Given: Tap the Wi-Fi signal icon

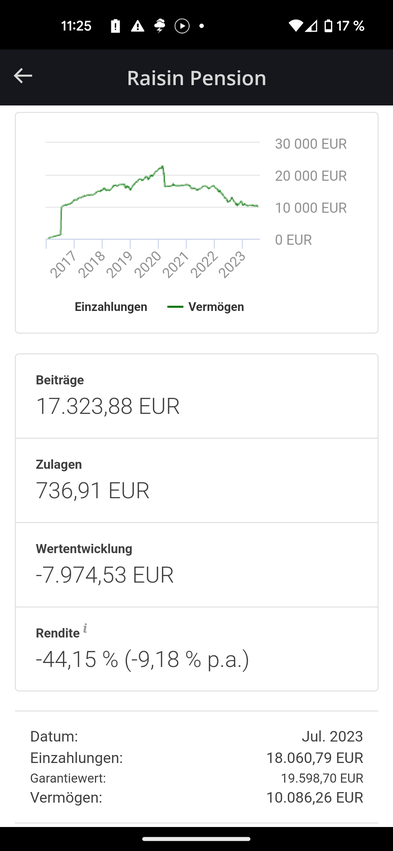Looking at the screenshot, I should click(296, 26).
